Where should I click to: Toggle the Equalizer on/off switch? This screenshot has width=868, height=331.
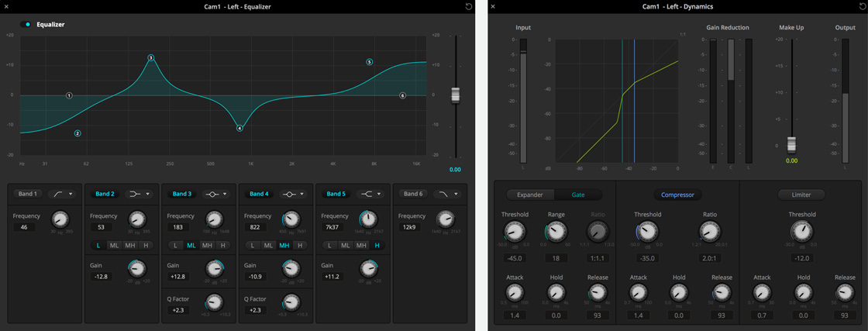click(27, 25)
